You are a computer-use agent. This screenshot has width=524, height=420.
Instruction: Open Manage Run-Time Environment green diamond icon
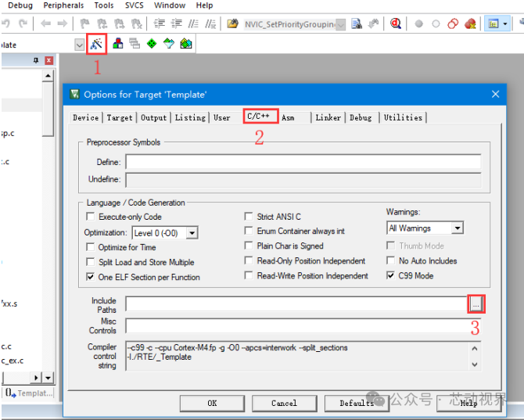click(x=152, y=44)
